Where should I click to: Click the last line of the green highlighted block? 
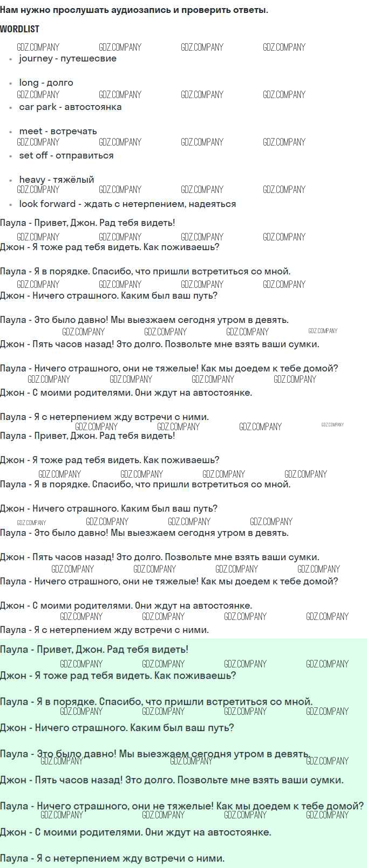tap(112, 858)
